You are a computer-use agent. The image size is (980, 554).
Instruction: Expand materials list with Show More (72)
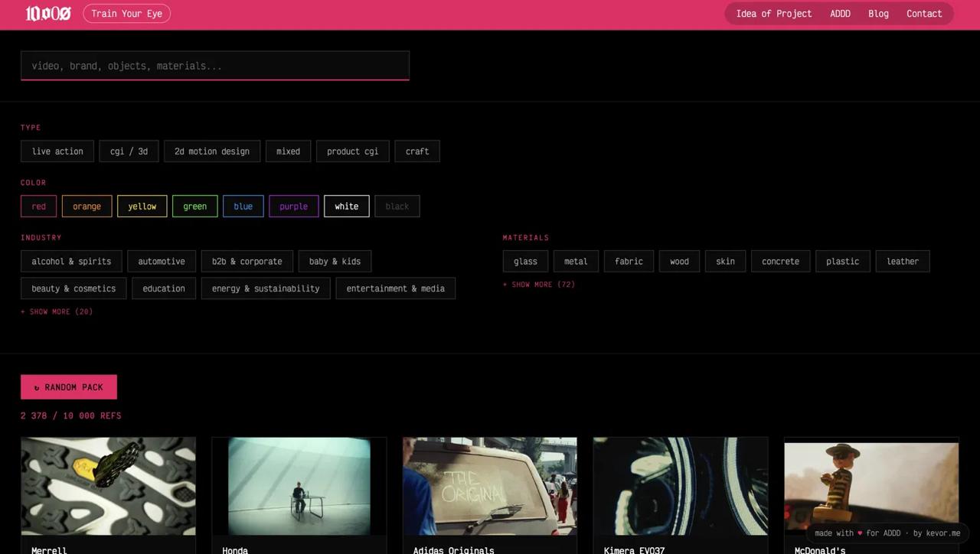click(539, 285)
